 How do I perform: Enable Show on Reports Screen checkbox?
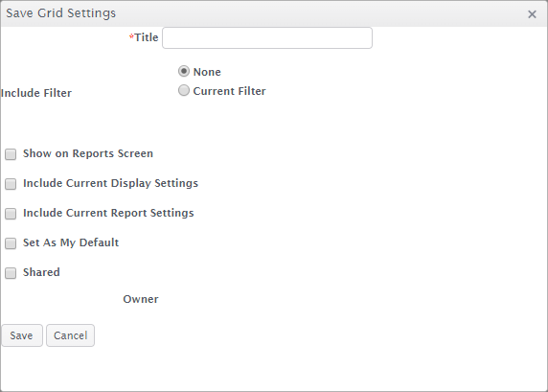pos(11,154)
